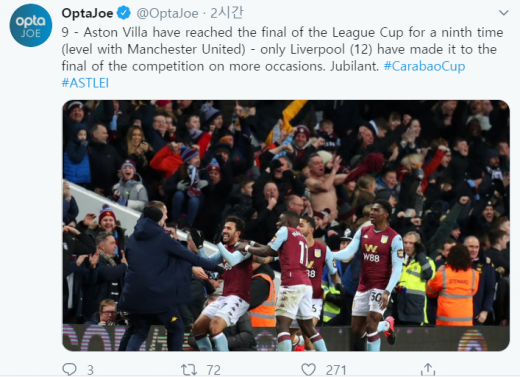
Task: Retweet using the retweet arrows icon
Action: (189, 370)
